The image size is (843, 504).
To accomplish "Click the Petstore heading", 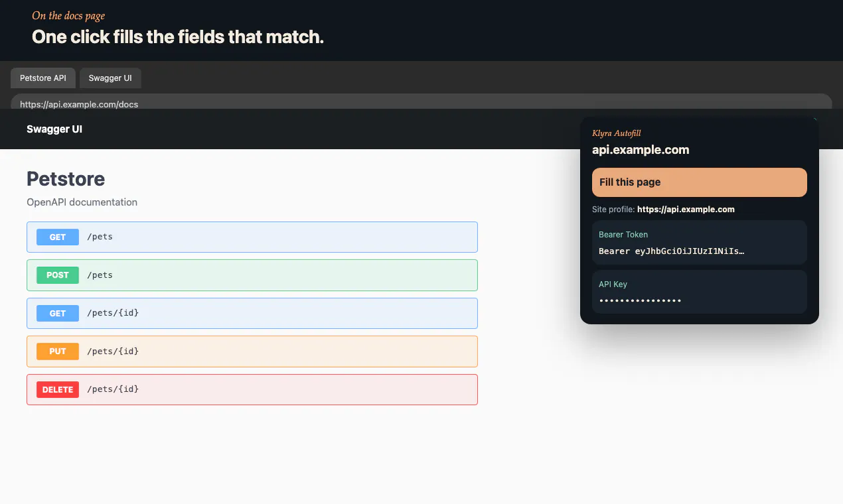I will 66,179.
